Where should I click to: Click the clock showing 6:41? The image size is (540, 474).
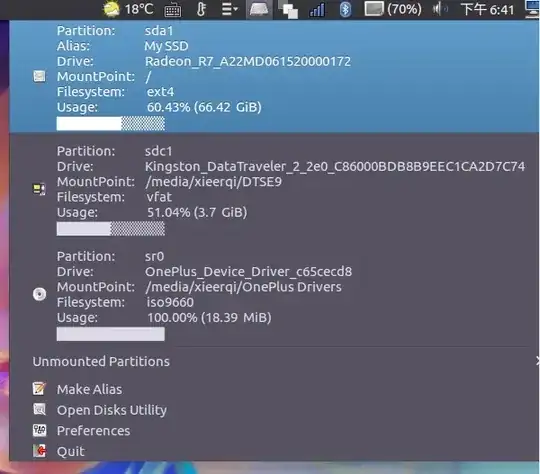[x=487, y=9]
